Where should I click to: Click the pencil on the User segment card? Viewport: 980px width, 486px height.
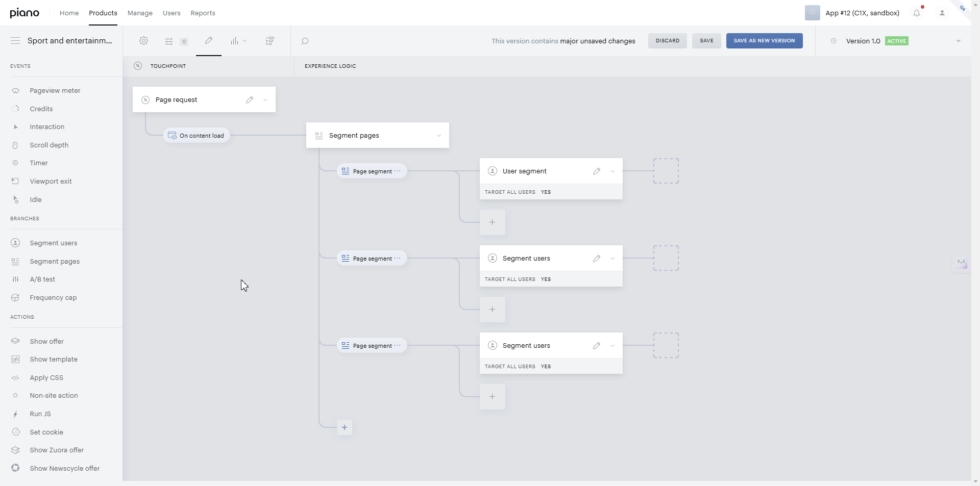click(x=597, y=171)
